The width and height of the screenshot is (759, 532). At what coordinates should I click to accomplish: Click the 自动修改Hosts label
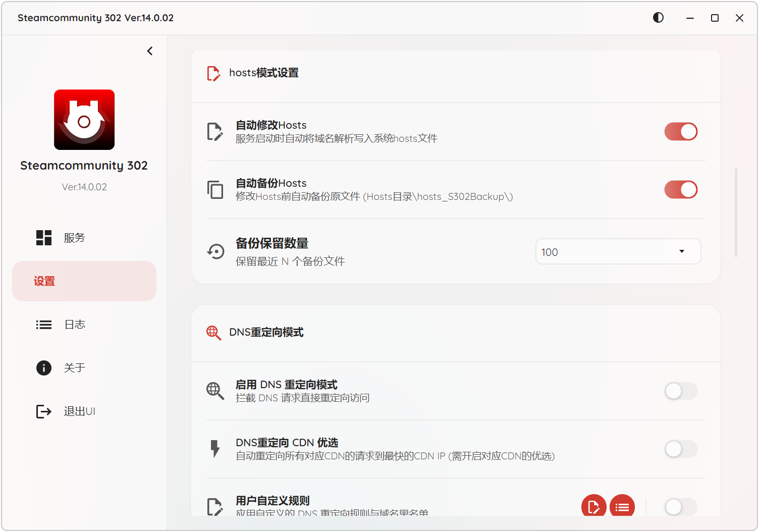click(271, 125)
